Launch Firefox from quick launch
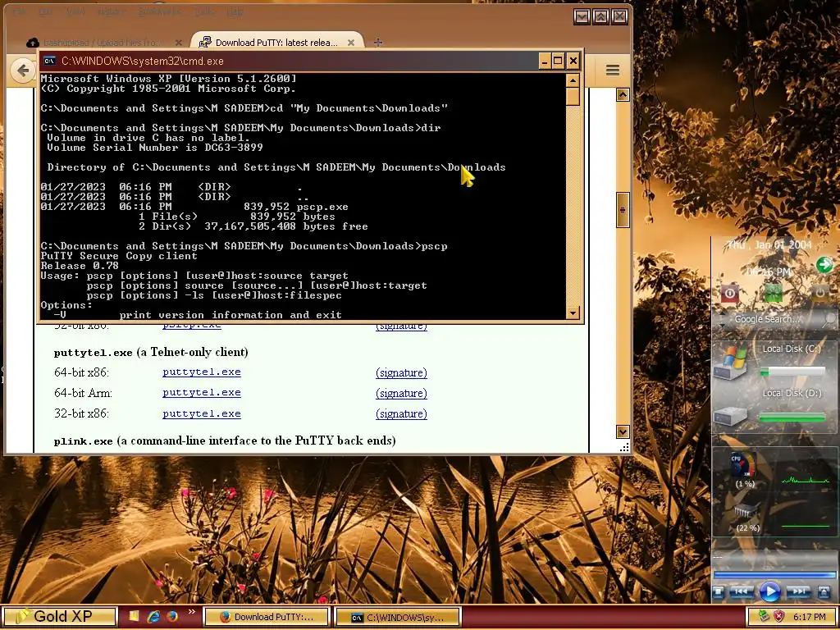Viewport: 840px width, 630px height. coord(172,617)
